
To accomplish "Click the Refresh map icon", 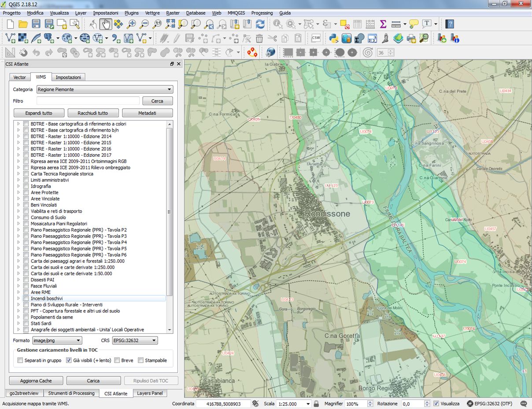I will pos(260,24).
